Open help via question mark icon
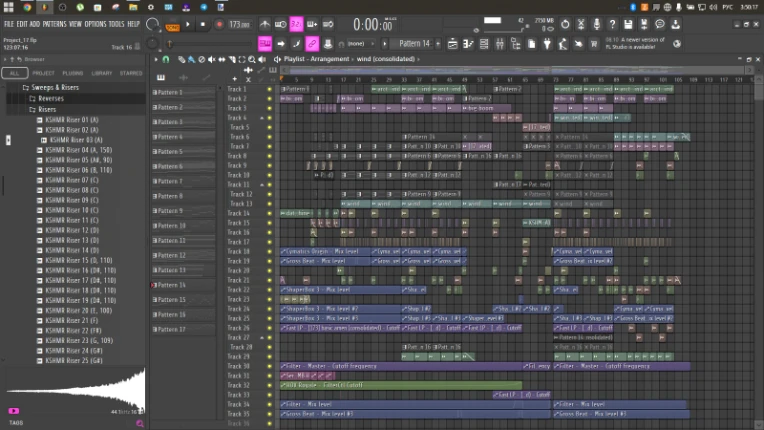The image size is (764, 430). [x=612, y=24]
